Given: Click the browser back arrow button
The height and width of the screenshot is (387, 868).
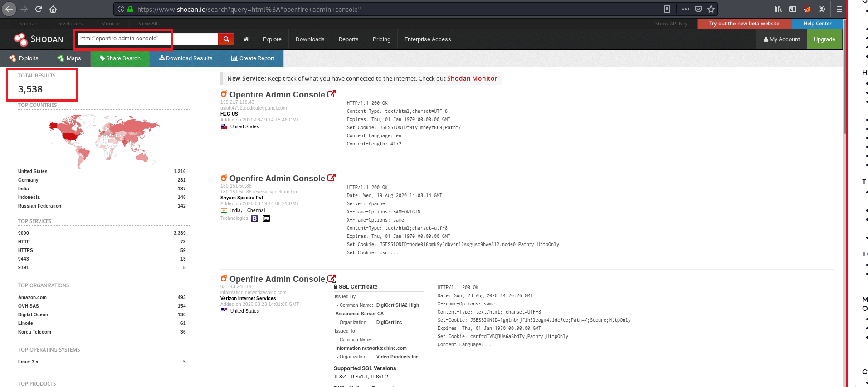Looking at the screenshot, I should (9, 9).
